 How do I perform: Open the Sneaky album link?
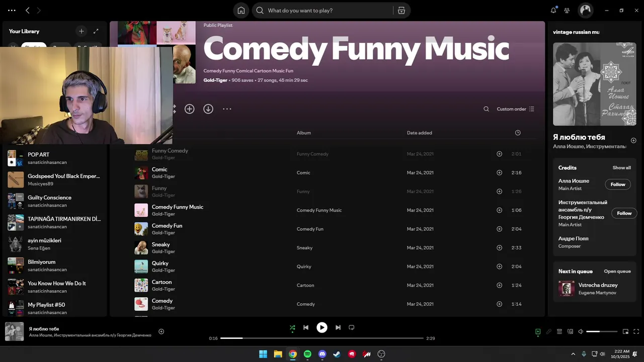point(304,248)
